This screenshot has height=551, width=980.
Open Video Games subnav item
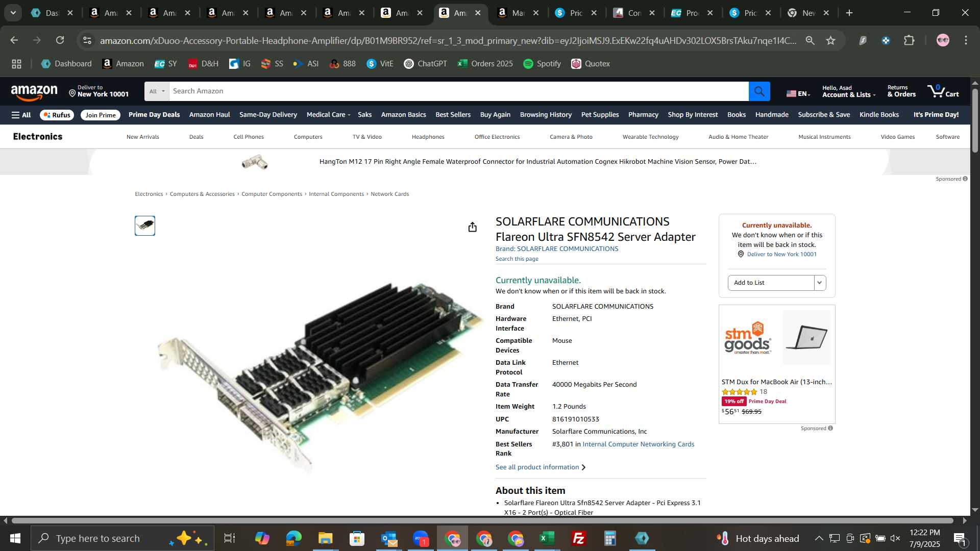point(897,137)
